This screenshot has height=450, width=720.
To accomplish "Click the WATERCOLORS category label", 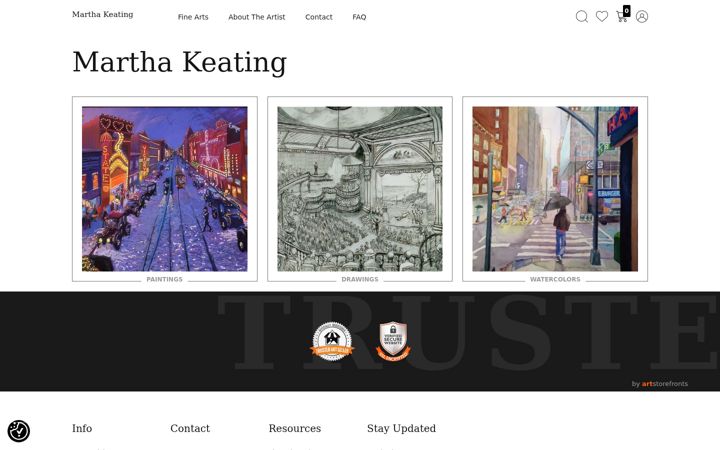I will coord(555,279).
